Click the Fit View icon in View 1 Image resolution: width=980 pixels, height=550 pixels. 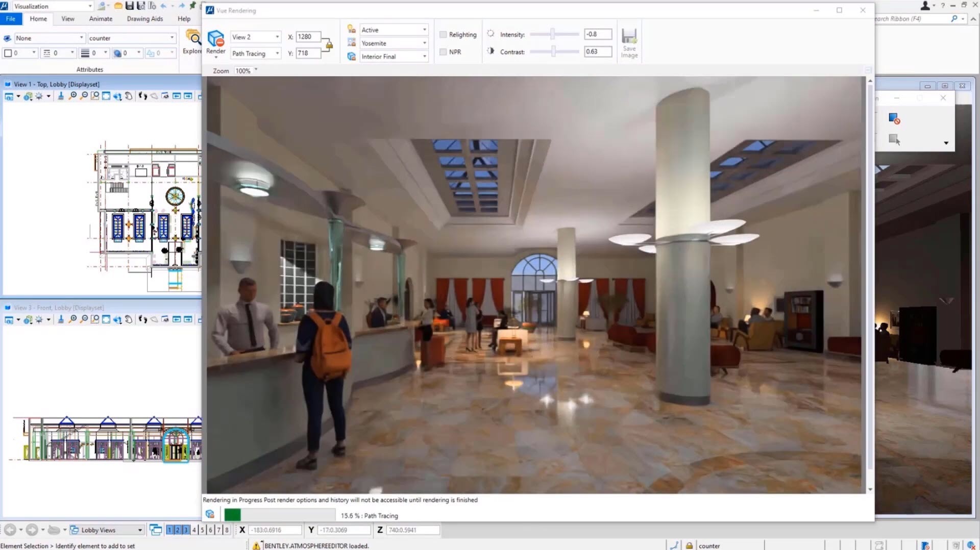(106, 96)
